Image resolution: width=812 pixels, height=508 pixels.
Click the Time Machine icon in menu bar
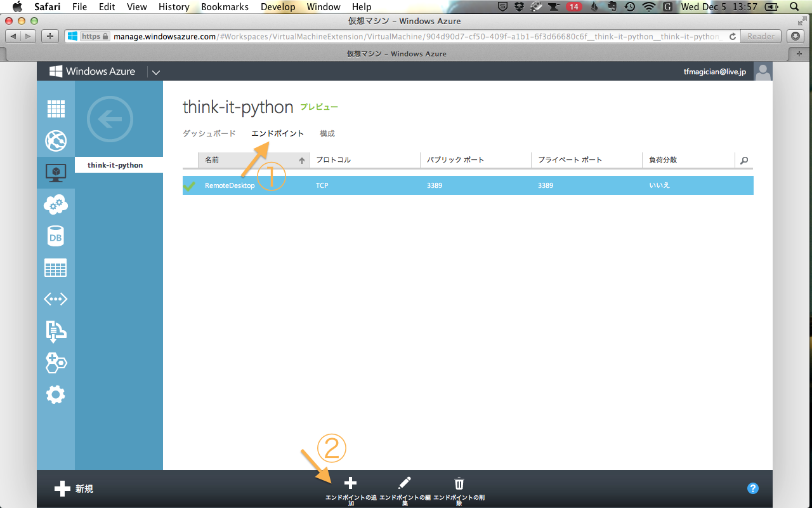(630, 7)
